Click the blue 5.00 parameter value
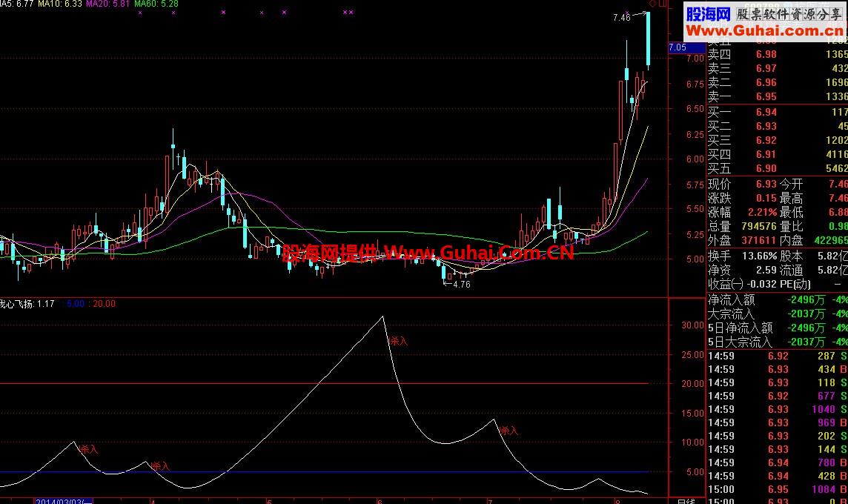The image size is (848, 504). tap(75, 304)
